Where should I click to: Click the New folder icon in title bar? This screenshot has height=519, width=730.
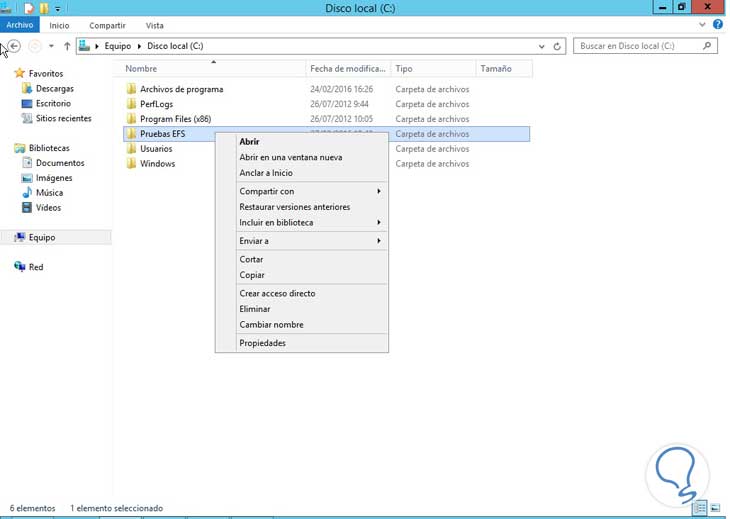coord(44,8)
